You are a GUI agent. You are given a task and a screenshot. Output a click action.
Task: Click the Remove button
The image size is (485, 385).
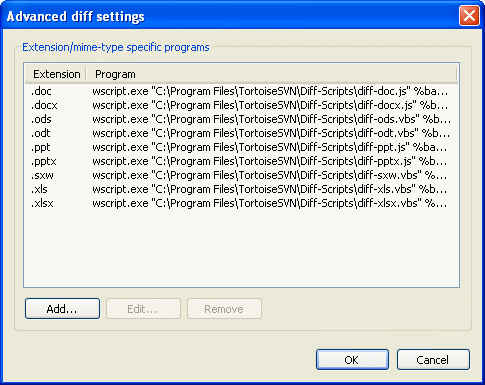[224, 309]
